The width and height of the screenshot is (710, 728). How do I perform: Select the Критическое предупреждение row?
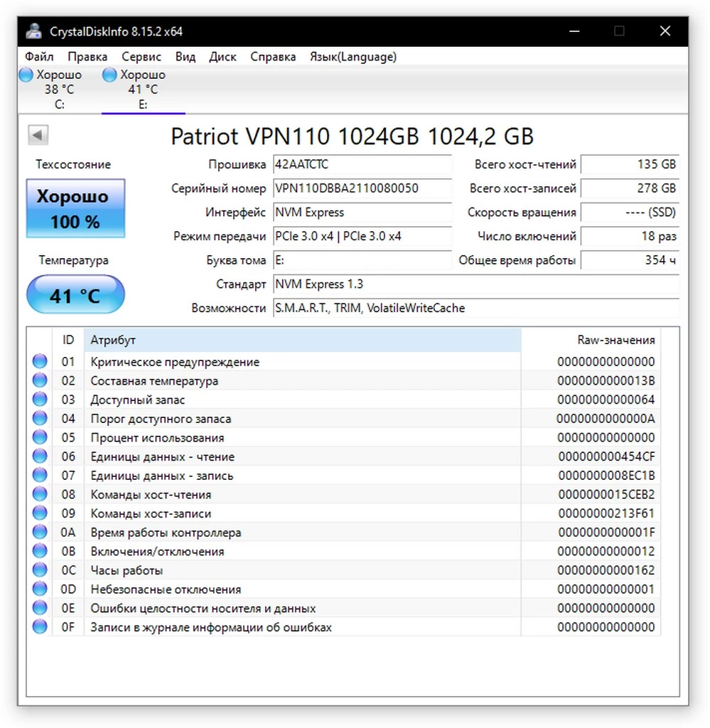pos(344,362)
